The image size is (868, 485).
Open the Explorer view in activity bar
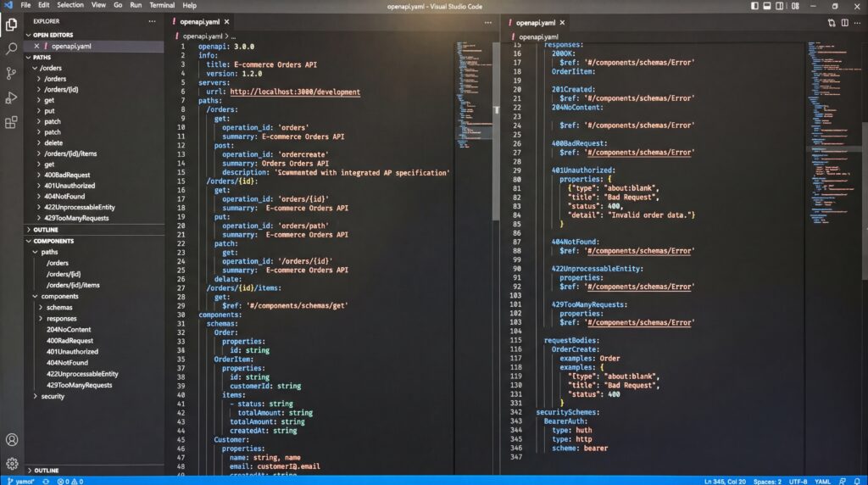[11, 25]
